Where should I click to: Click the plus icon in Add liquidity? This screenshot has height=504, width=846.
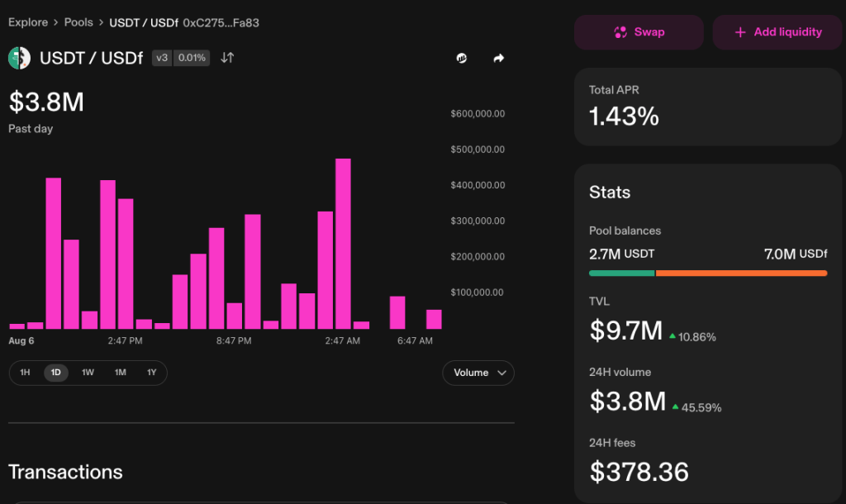click(740, 32)
